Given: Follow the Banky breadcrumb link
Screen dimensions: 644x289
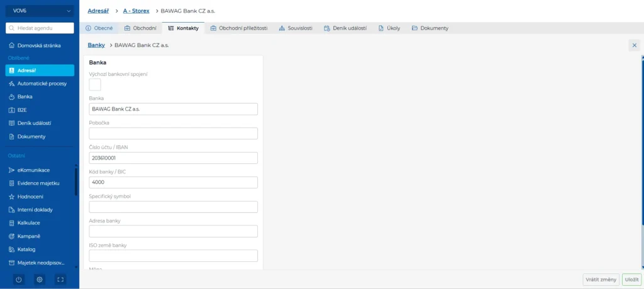Looking at the screenshot, I should tap(96, 45).
